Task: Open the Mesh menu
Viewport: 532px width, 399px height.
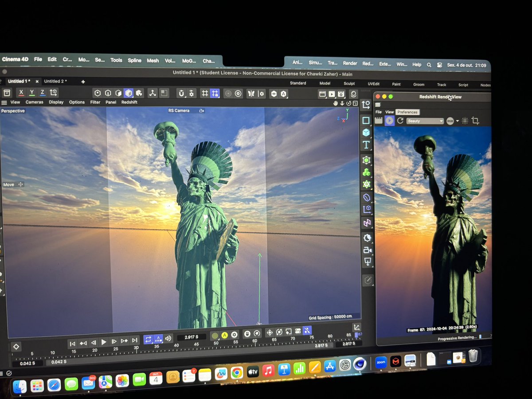Action: click(153, 61)
